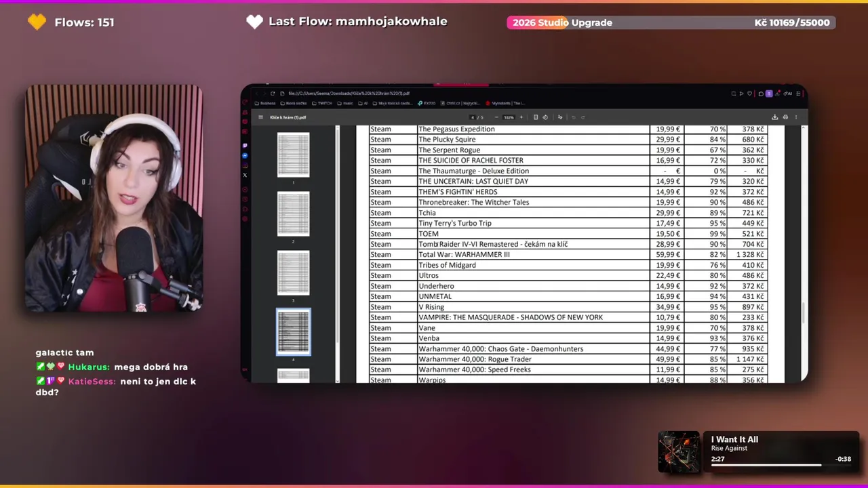Click the annotation draw tool in PDF toolbar
The height and width of the screenshot is (488, 868).
(560, 117)
